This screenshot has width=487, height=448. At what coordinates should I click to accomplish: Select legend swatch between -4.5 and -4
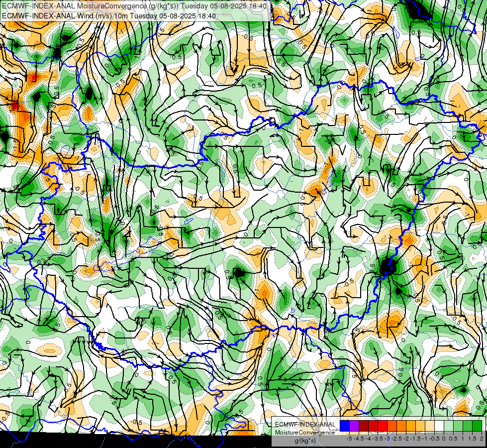tap(364, 426)
